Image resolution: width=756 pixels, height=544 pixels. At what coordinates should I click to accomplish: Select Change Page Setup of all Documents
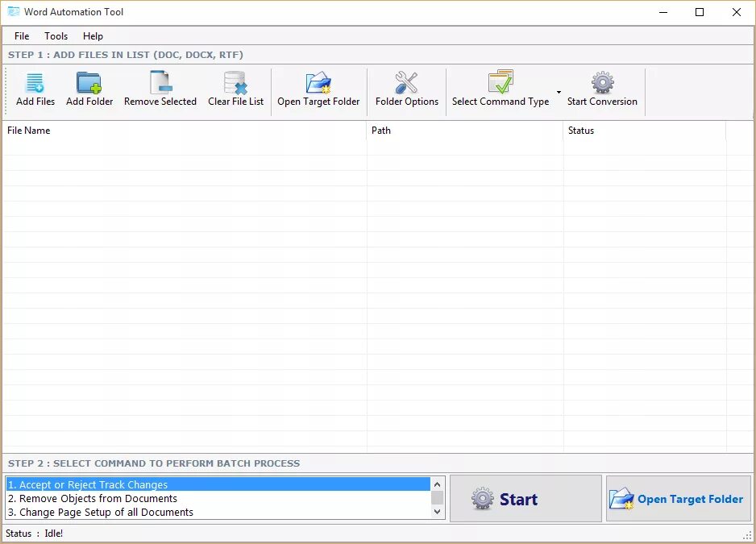click(x=218, y=513)
